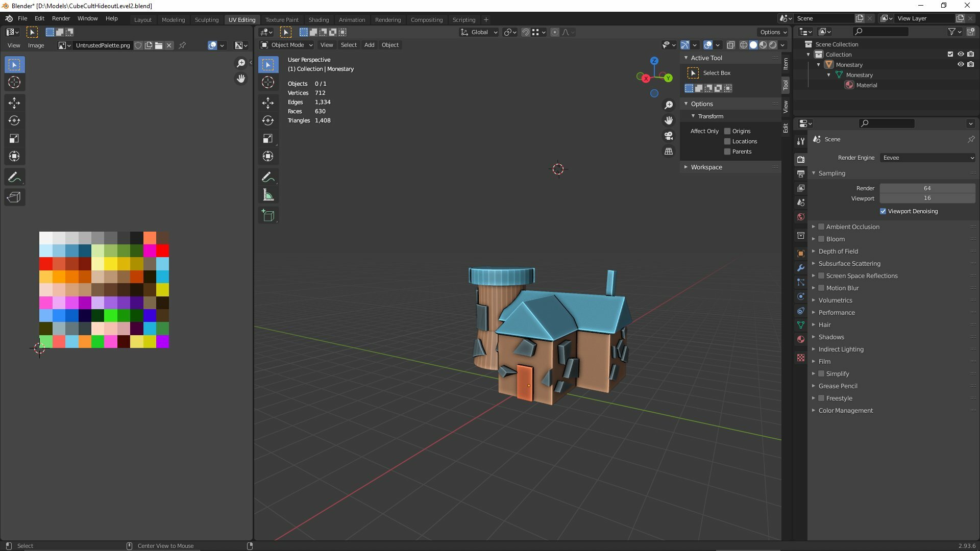
Task: Switch to Shading workspace tab
Action: (x=318, y=19)
